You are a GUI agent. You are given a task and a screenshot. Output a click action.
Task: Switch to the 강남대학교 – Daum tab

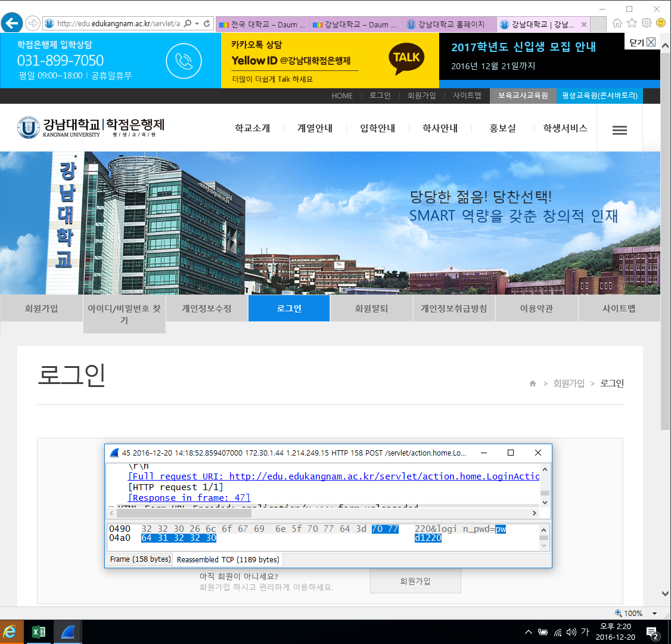coord(355,25)
